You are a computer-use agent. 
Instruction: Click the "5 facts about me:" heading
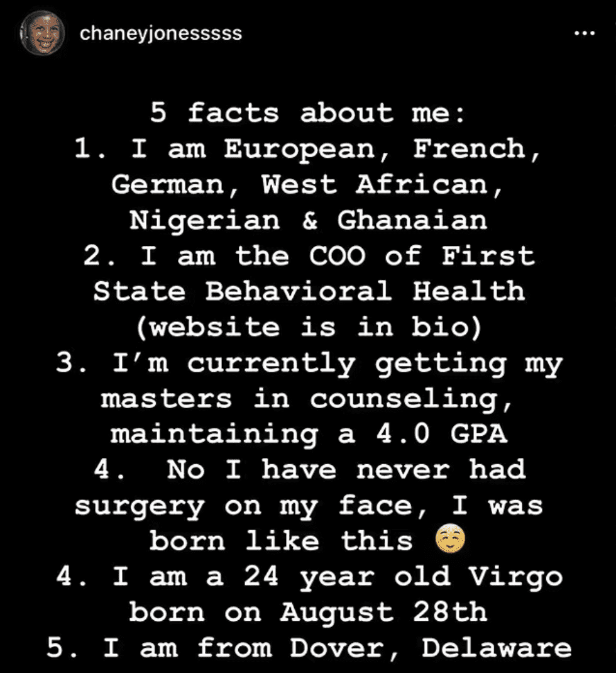308,113
